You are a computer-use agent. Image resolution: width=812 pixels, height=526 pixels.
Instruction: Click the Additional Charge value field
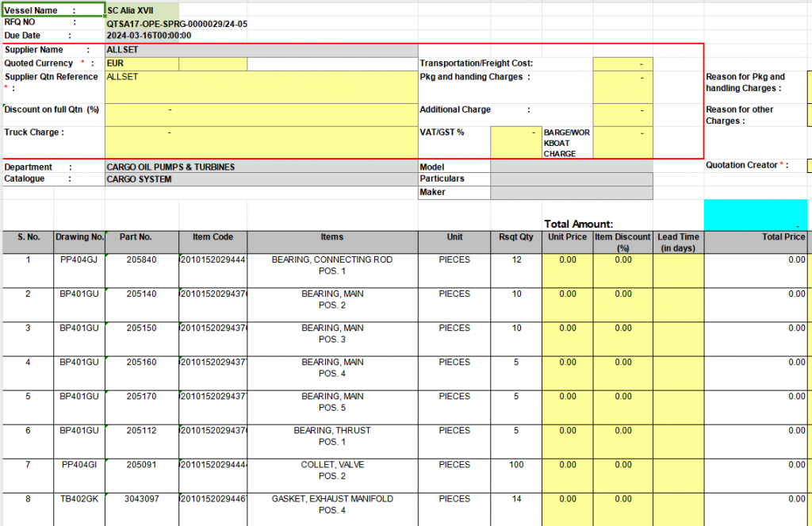point(622,113)
